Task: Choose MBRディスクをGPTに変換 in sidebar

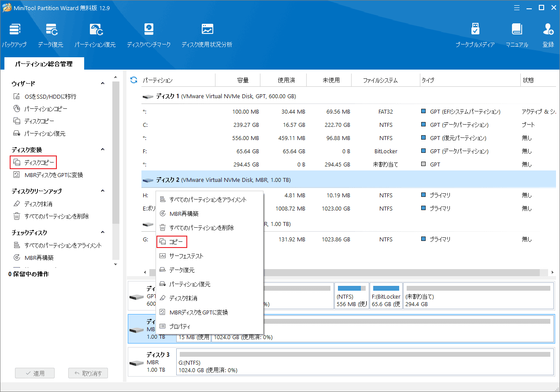Action: [48, 175]
